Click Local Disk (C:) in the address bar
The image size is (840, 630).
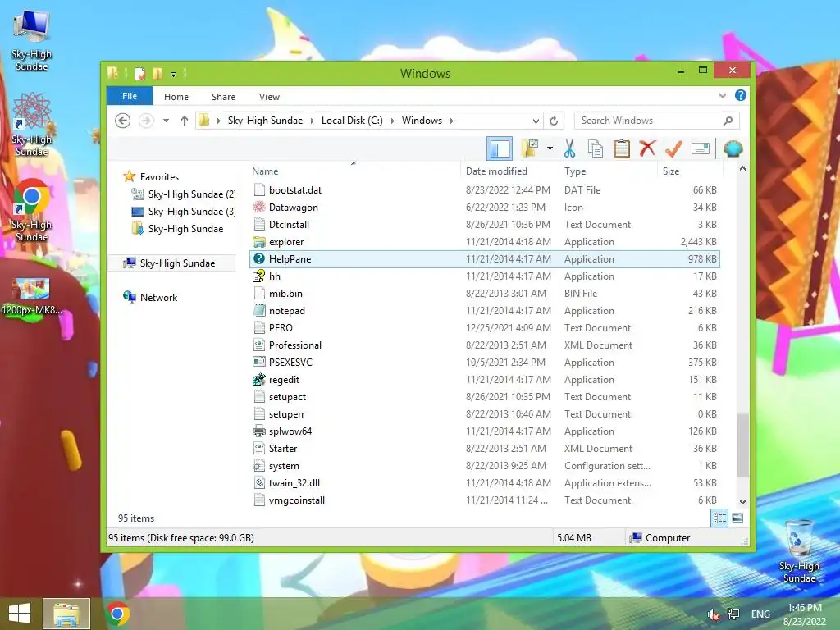pos(352,121)
